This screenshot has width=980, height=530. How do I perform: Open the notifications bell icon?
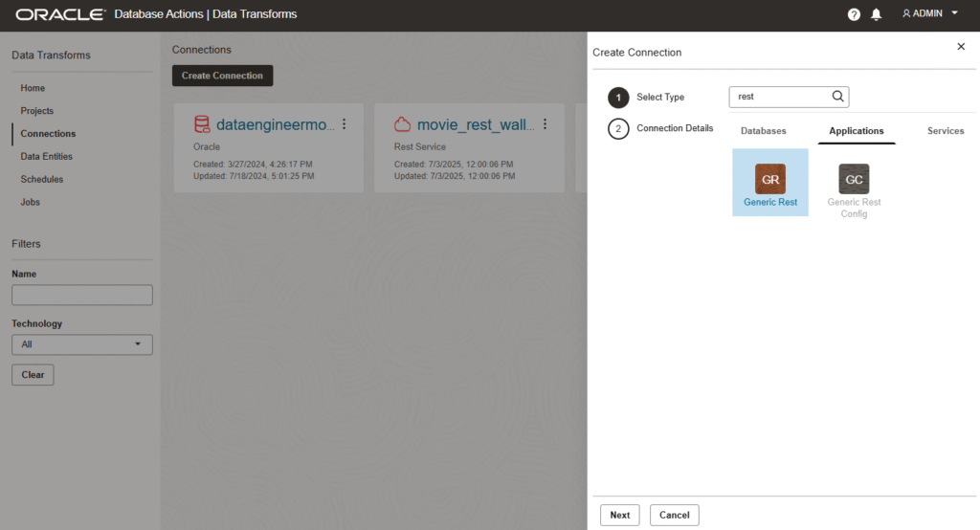click(877, 14)
